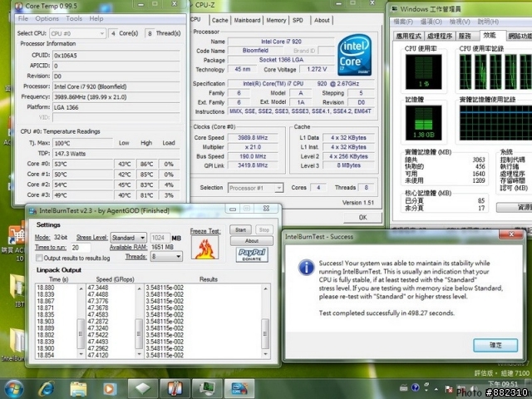Viewport: 532px width, 399px height.
Task: Switch to Task Manager 處理程序 tab
Action: tap(440, 36)
